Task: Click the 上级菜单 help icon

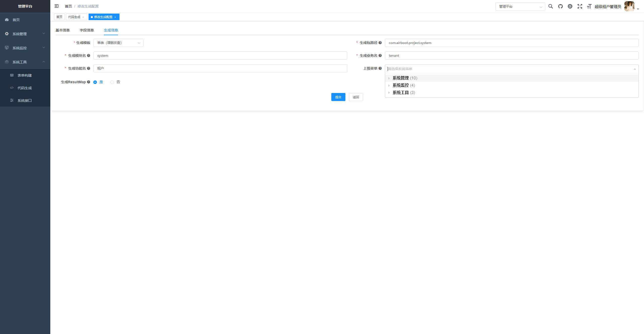Action: pyautogui.click(x=380, y=68)
